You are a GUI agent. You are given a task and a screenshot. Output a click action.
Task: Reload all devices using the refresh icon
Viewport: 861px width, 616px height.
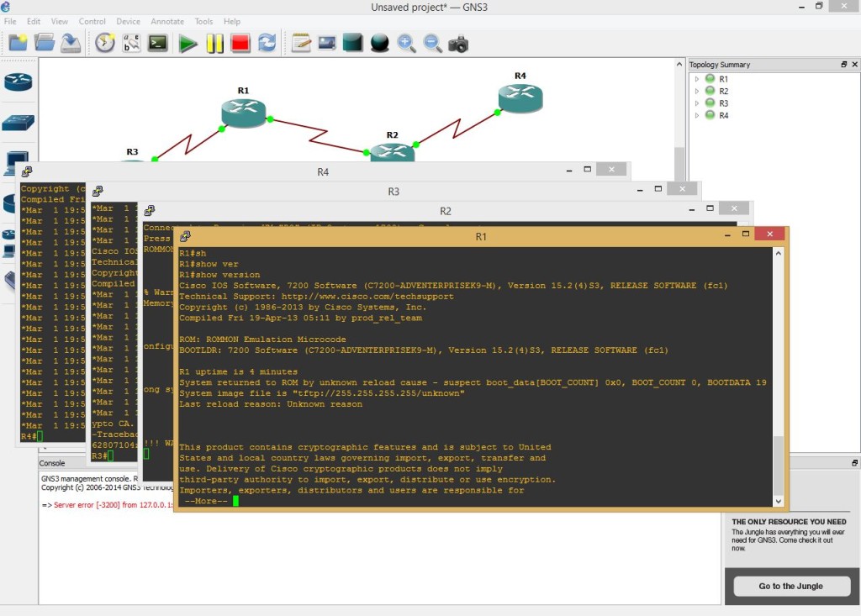(267, 42)
